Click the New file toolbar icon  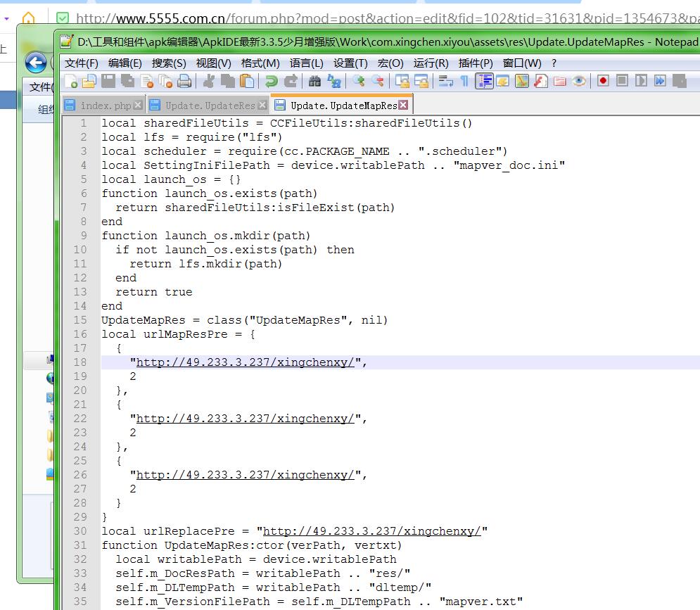(70, 82)
